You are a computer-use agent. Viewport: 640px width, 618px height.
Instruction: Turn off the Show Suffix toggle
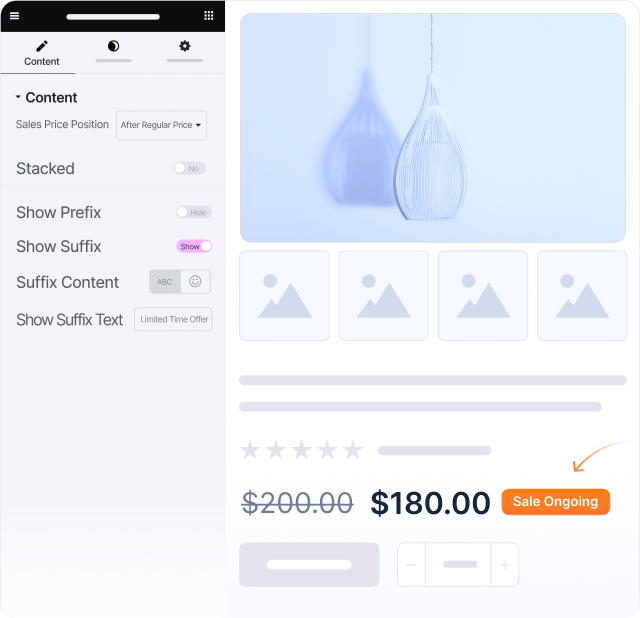point(194,246)
